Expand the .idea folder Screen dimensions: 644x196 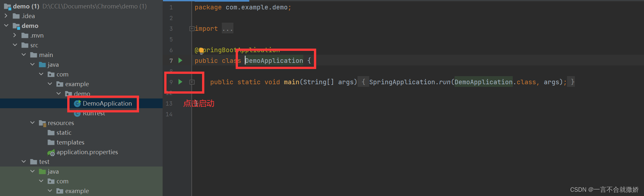click(6, 16)
